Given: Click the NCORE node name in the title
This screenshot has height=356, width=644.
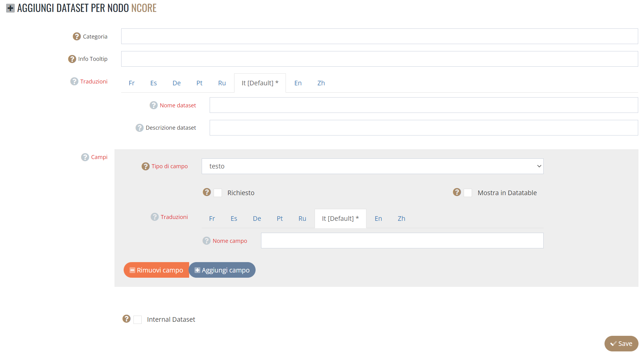Looking at the screenshot, I should 144,8.
